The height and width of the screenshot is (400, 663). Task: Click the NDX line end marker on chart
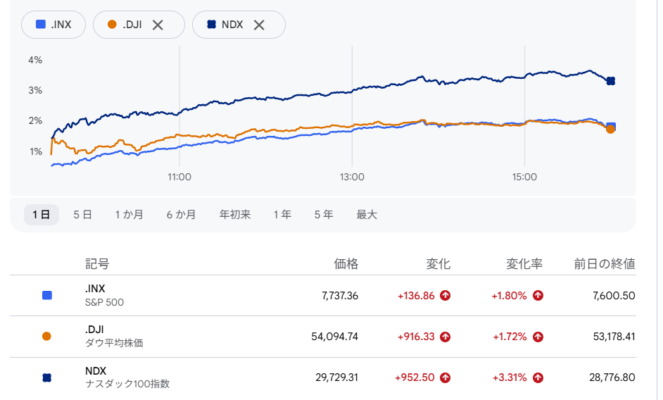(x=611, y=81)
